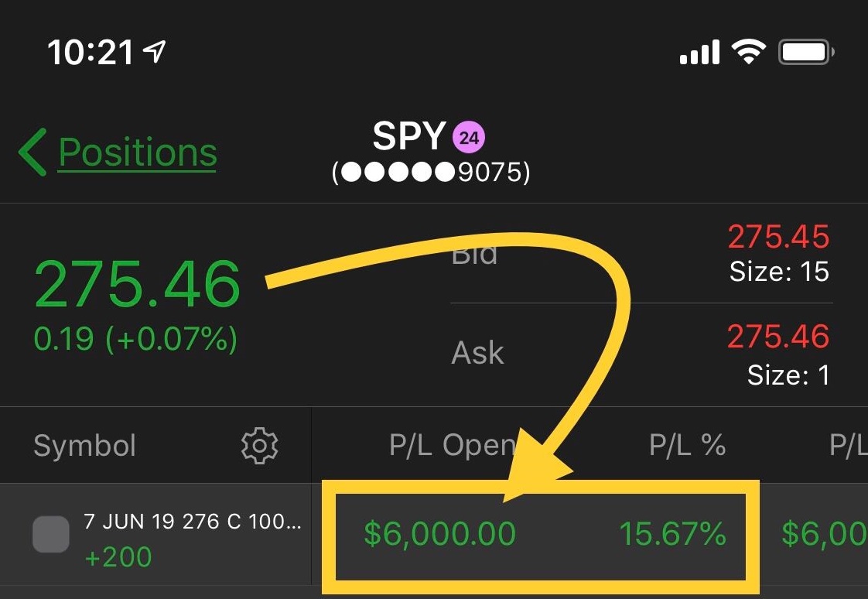Open the column settings gear icon
The height and width of the screenshot is (599, 868).
(x=260, y=446)
